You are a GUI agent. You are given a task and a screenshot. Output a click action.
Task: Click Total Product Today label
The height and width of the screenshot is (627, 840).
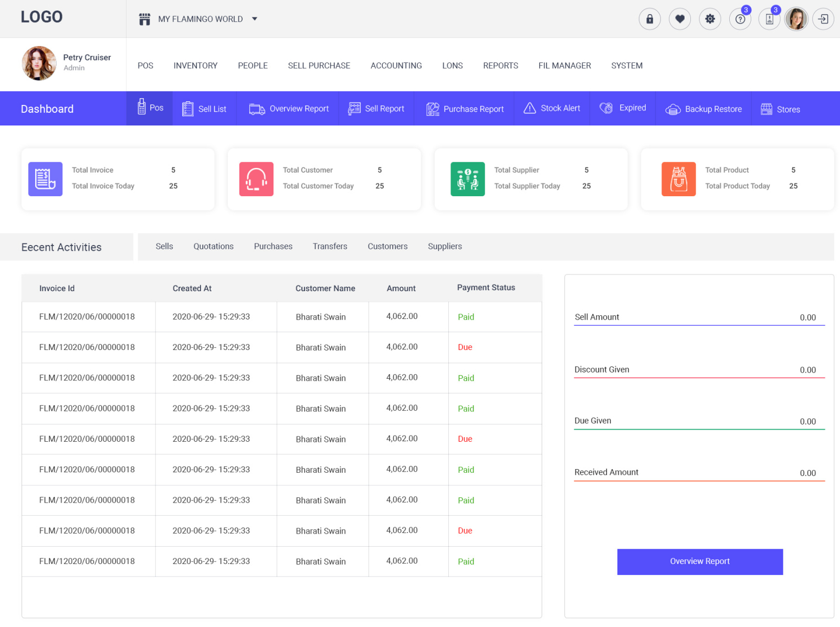point(737,186)
